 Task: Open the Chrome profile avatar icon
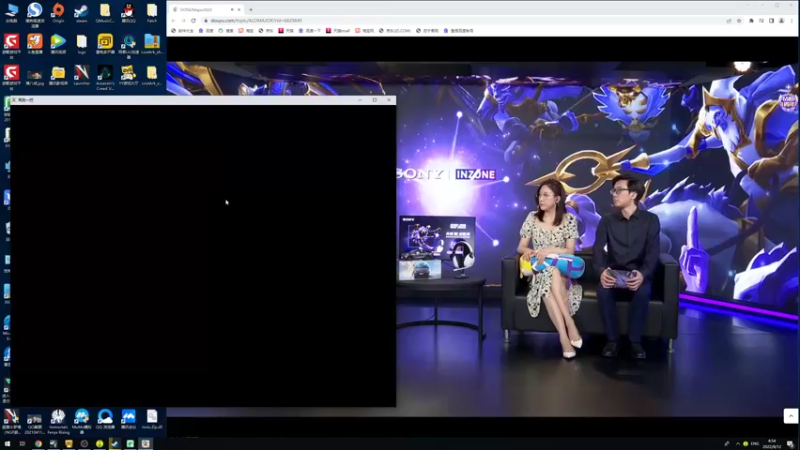point(781,21)
